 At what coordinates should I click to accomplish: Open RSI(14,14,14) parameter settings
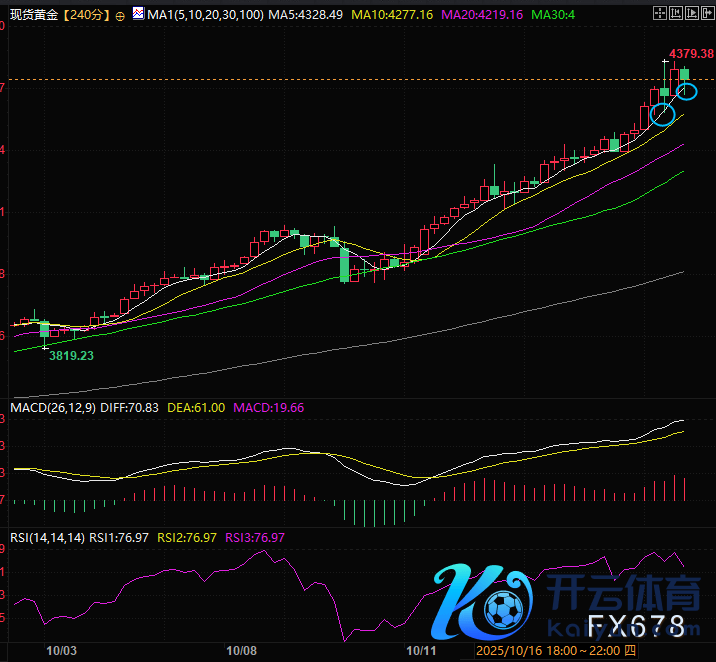pos(46,537)
